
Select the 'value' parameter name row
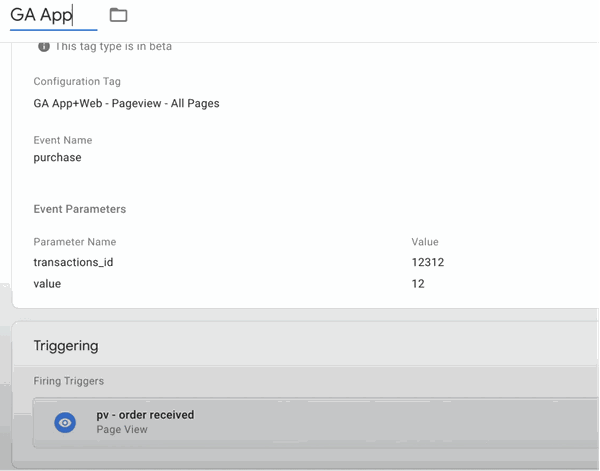point(47,284)
